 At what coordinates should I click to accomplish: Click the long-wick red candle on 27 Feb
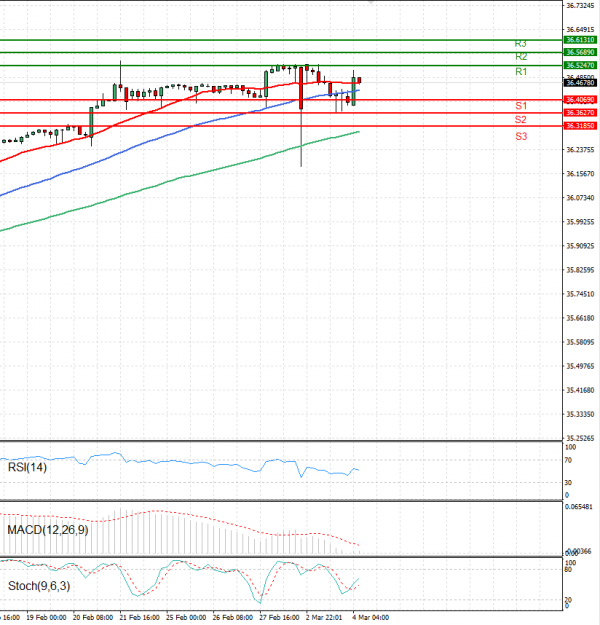click(x=301, y=116)
